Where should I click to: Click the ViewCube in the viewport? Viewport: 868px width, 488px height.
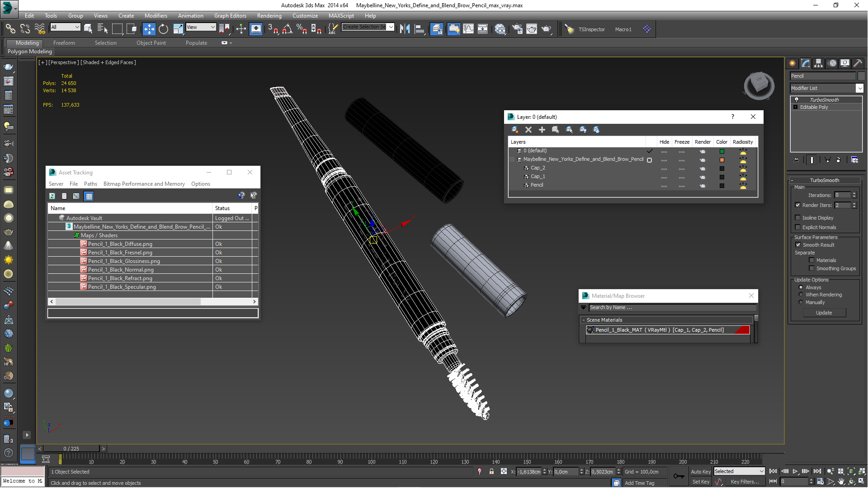pos(759,85)
